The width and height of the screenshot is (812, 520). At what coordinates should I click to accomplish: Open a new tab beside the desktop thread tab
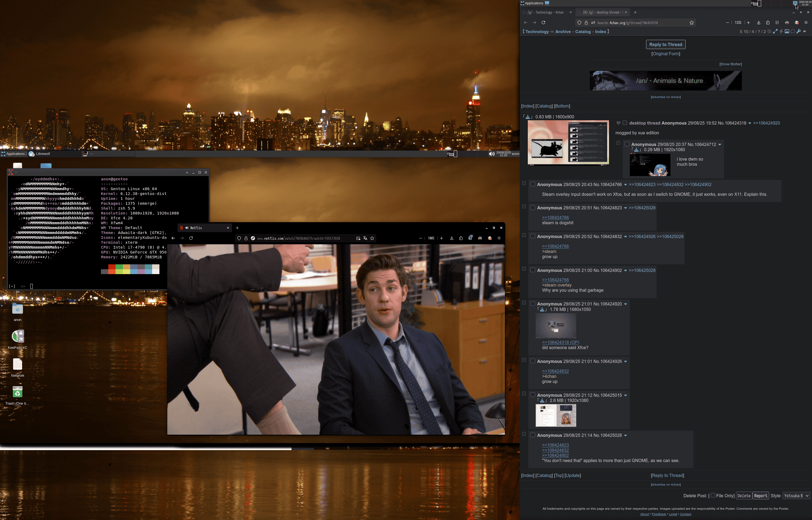click(635, 12)
